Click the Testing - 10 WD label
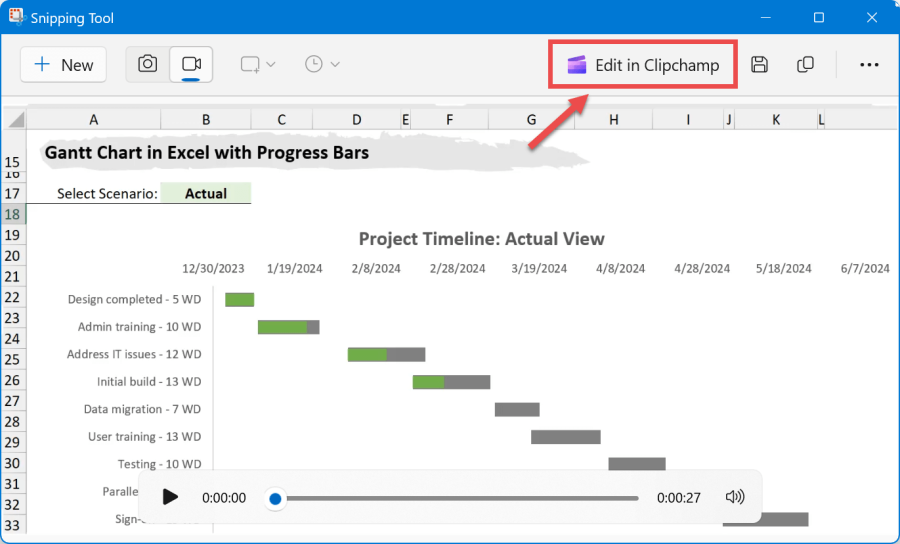Image resolution: width=900 pixels, height=544 pixels. pos(160,464)
